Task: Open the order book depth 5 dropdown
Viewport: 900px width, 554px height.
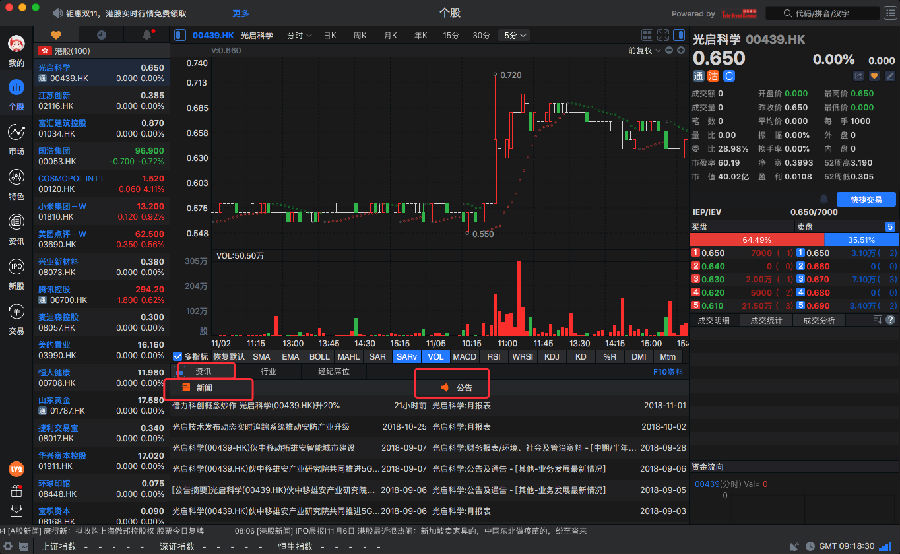Action: [x=890, y=227]
